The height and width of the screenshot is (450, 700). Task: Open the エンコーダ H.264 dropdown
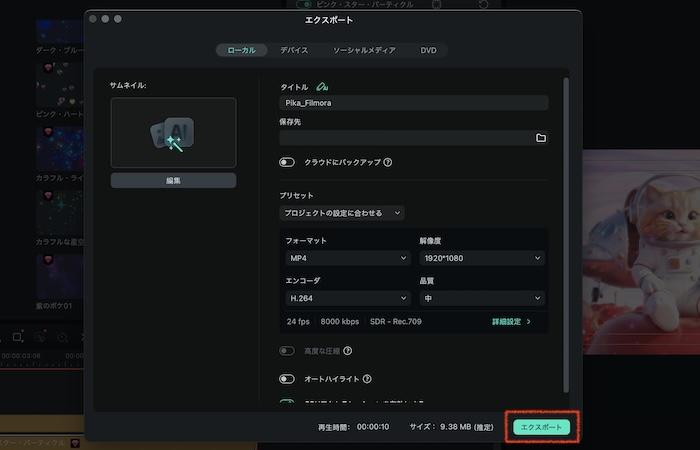click(347, 298)
